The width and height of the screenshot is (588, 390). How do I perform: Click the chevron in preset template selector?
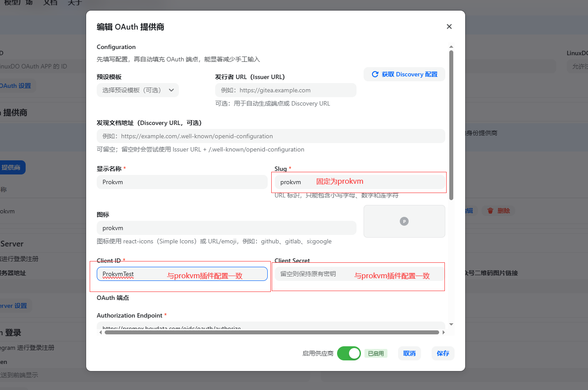(171, 90)
